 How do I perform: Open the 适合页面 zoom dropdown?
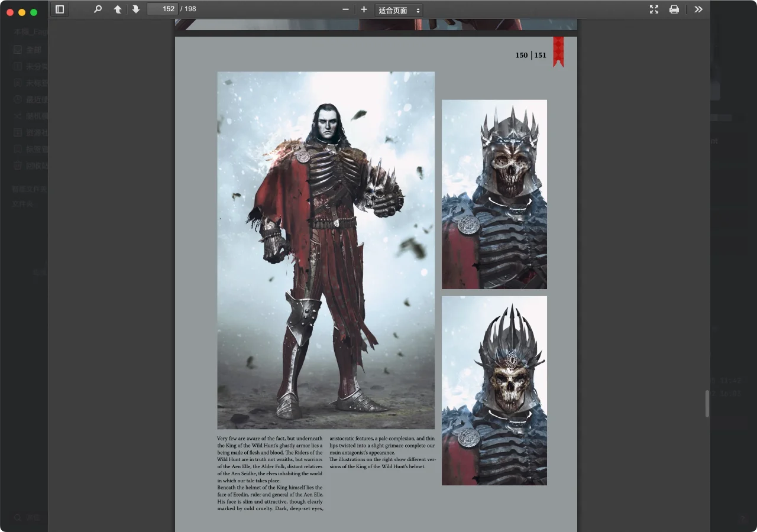point(399,10)
